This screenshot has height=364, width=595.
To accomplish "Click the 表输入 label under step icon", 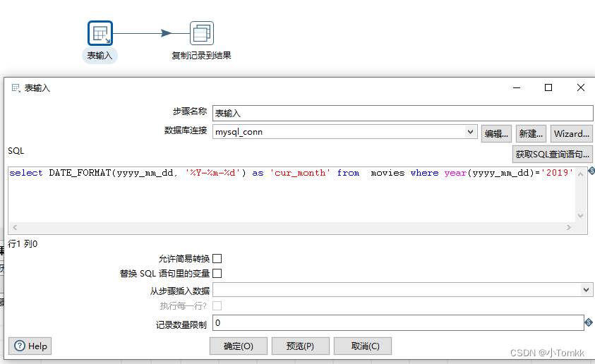I will (x=100, y=56).
